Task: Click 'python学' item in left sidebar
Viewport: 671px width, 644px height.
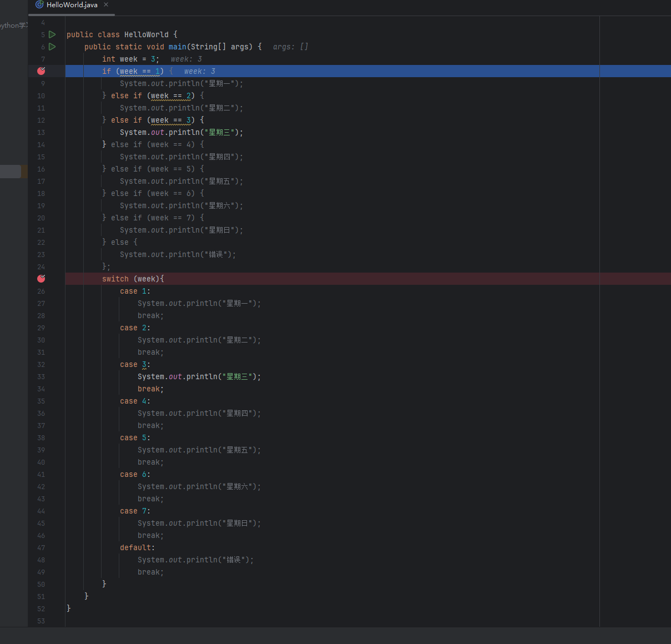Action: coord(13,26)
